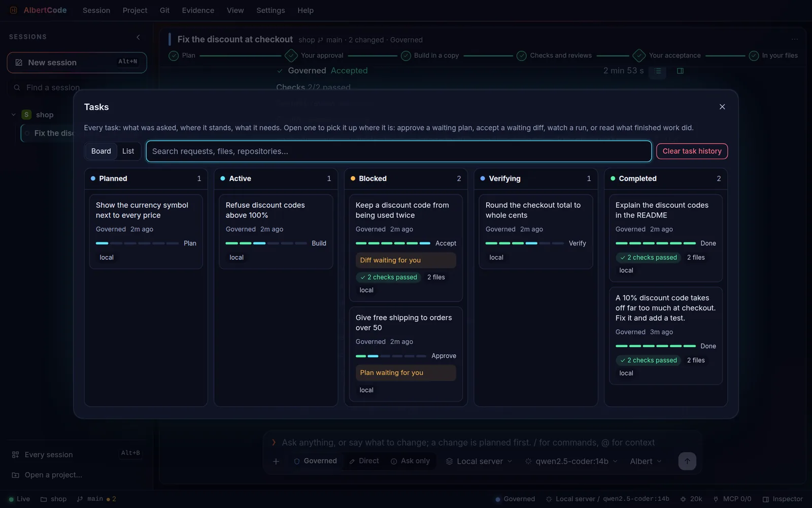Open the Settings menu
Viewport: 812px width, 508px height.
click(270, 10)
